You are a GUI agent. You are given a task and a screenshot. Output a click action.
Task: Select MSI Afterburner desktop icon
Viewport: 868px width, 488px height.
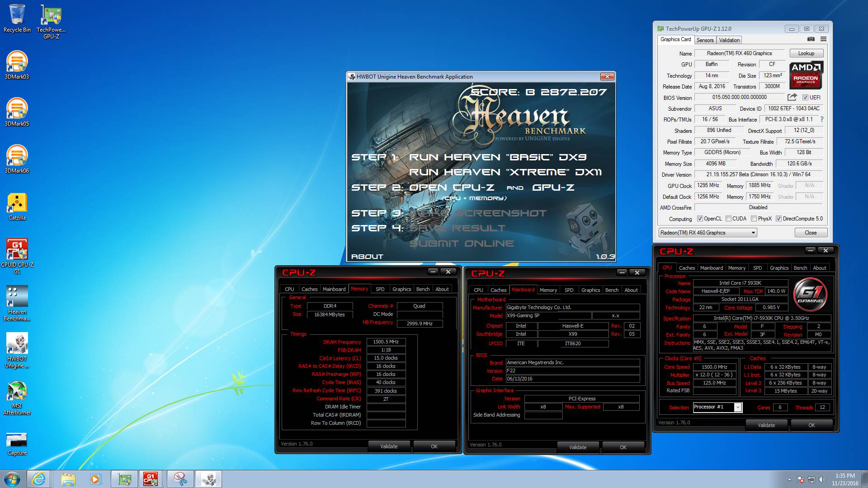[17, 398]
